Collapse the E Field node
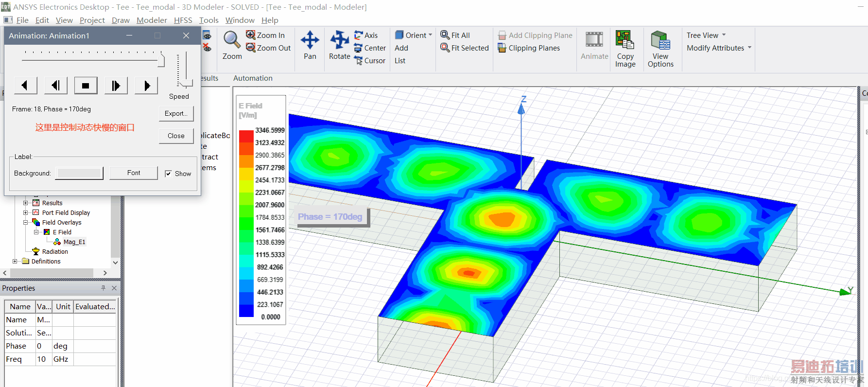This screenshot has width=868, height=387. [x=36, y=232]
